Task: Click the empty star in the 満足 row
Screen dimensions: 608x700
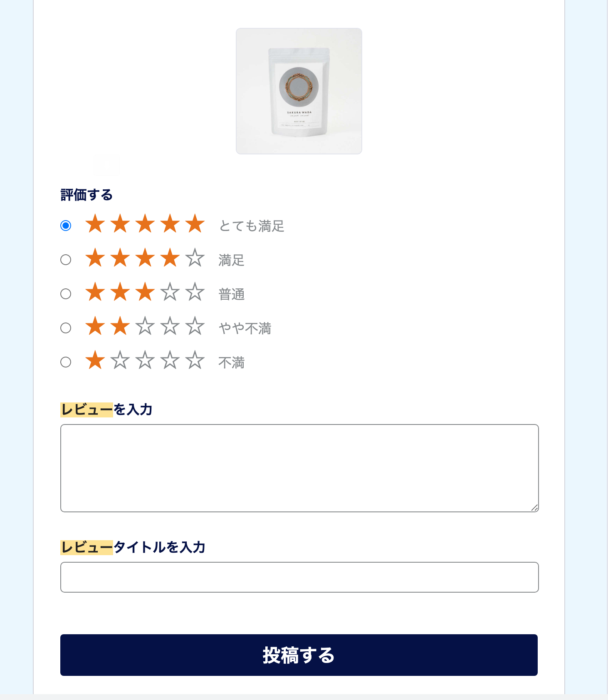Action: click(x=195, y=258)
